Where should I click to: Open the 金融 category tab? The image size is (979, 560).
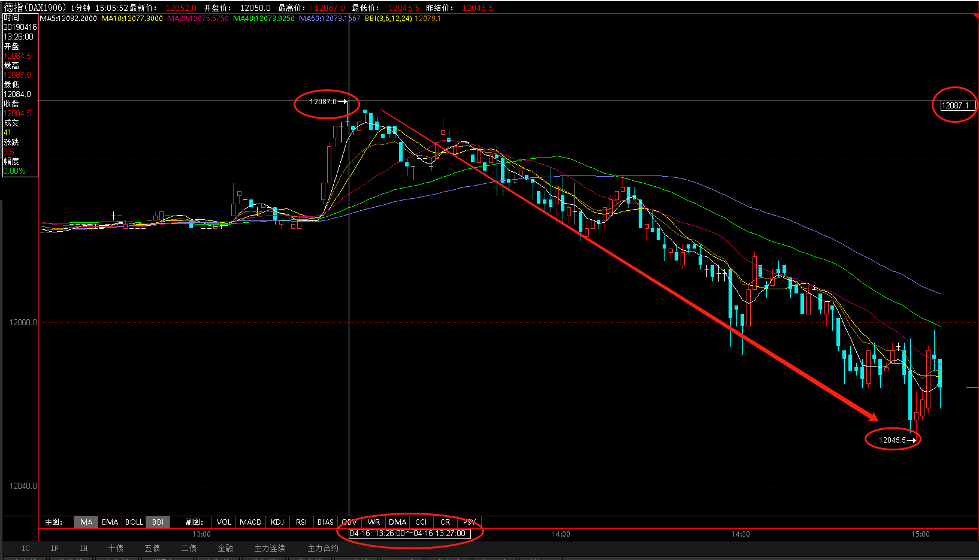[225, 549]
